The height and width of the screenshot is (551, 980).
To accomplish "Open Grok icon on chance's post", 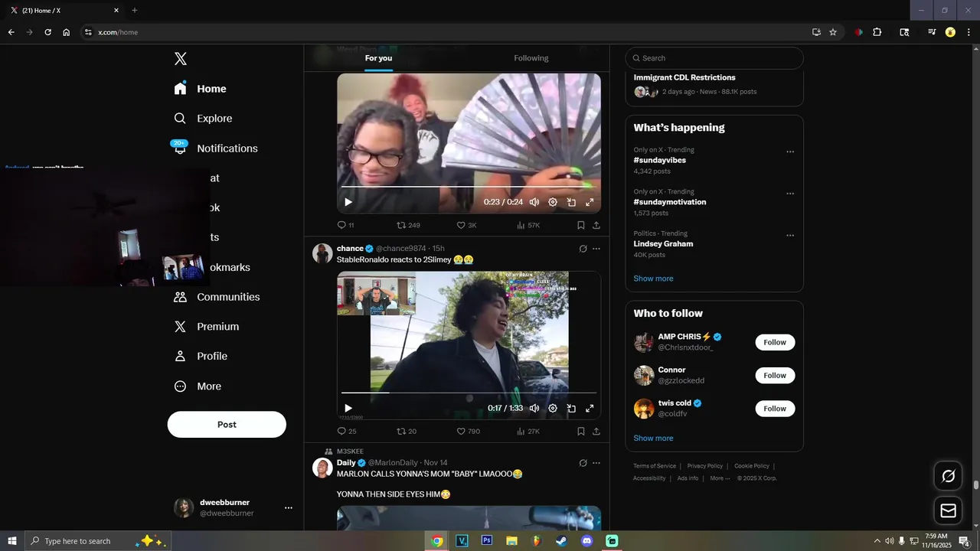I will [x=583, y=249].
